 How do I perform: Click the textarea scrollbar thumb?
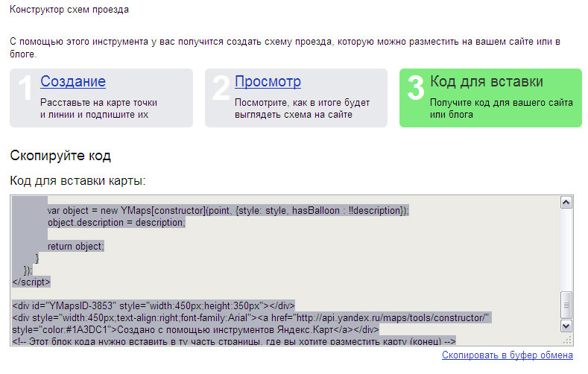click(566, 305)
